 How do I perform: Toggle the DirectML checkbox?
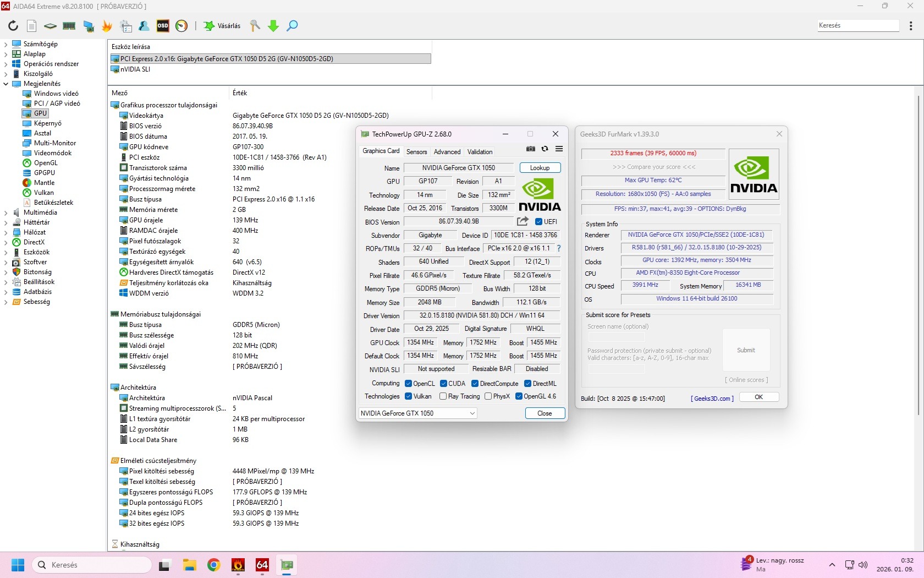click(527, 384)
